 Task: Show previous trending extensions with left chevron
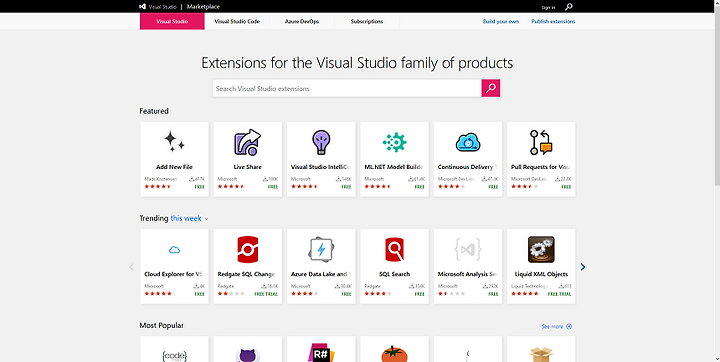[131, 267]
